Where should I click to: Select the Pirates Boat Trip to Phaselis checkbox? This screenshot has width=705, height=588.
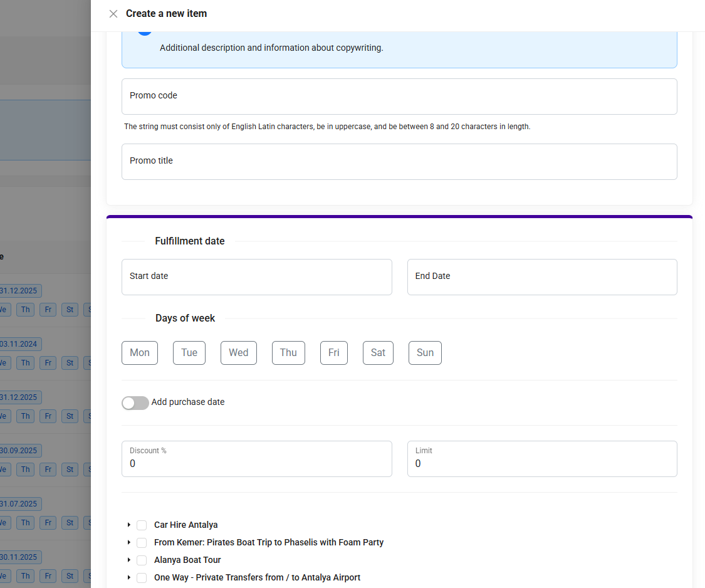pos(142,543)
